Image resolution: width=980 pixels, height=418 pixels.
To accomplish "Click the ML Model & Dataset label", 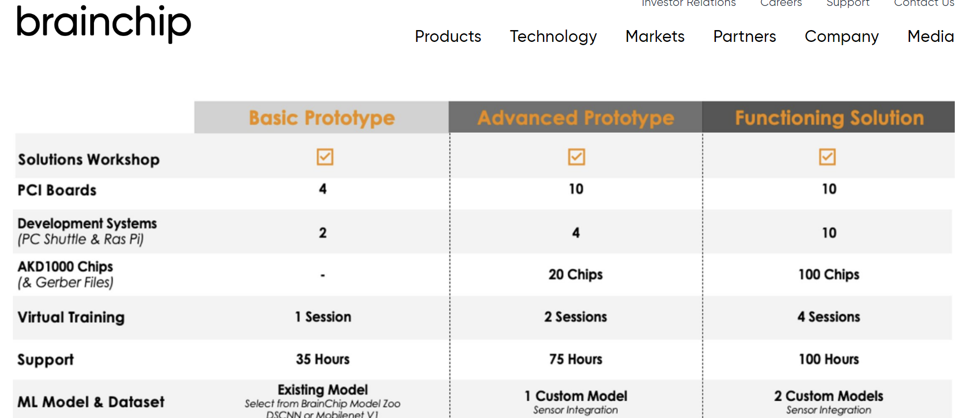I will click(x=91, y=402).
